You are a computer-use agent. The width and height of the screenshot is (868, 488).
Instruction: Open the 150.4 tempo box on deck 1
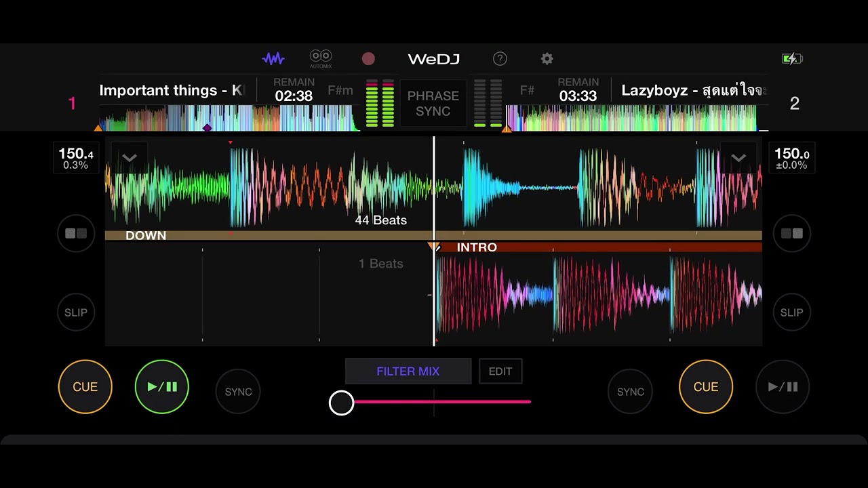coord(75,158)
